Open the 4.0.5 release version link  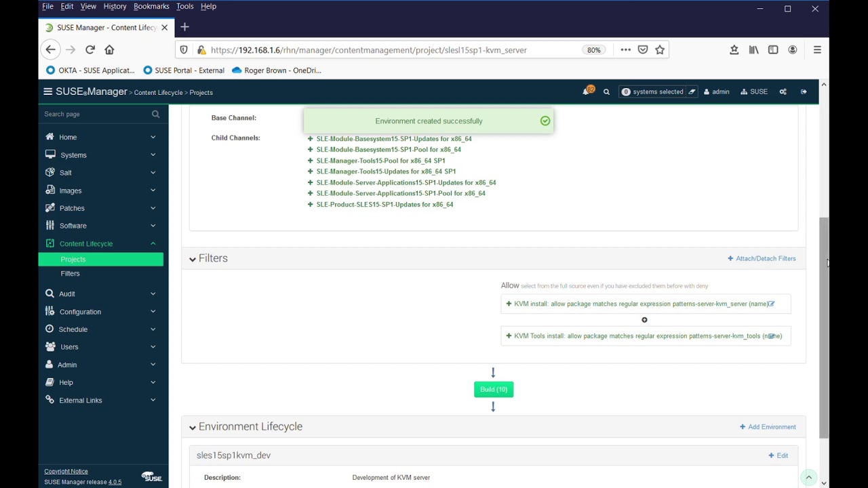click(x=115, y=482)
